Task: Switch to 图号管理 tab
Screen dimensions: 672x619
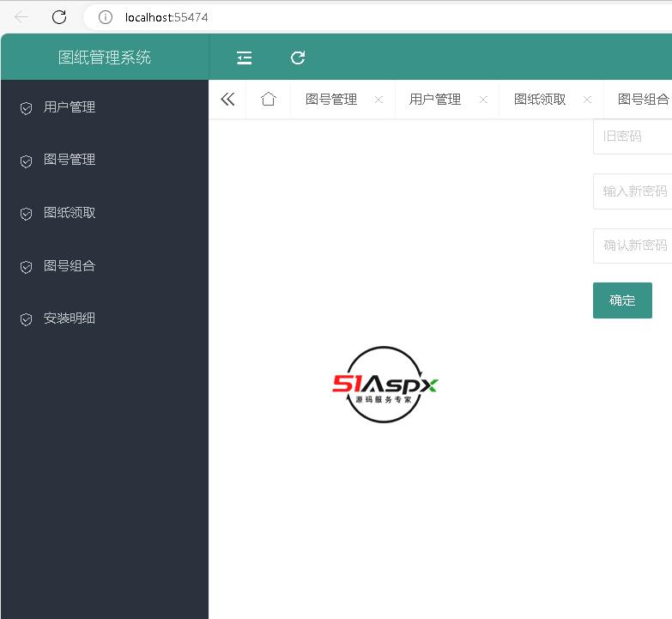Action: 331,100
